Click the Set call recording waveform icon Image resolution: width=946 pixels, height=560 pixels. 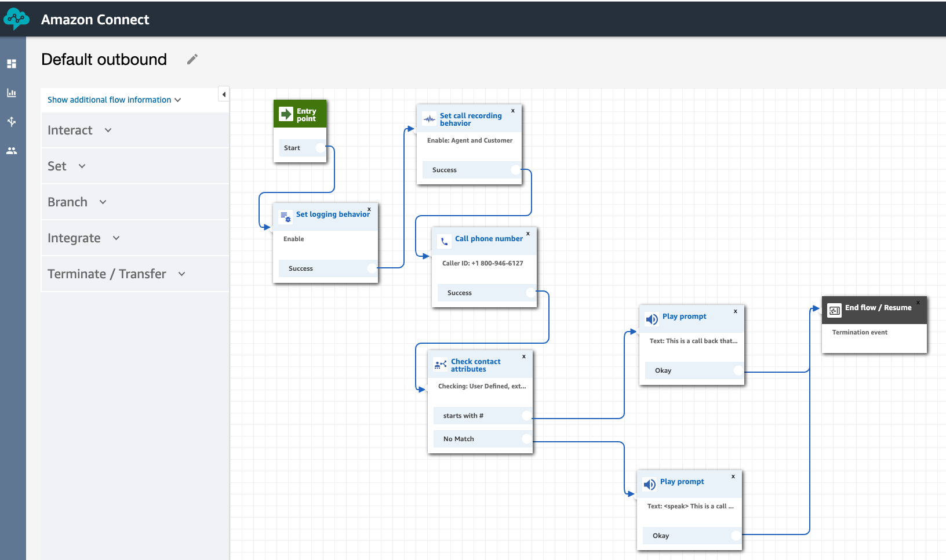coord(430,119)
